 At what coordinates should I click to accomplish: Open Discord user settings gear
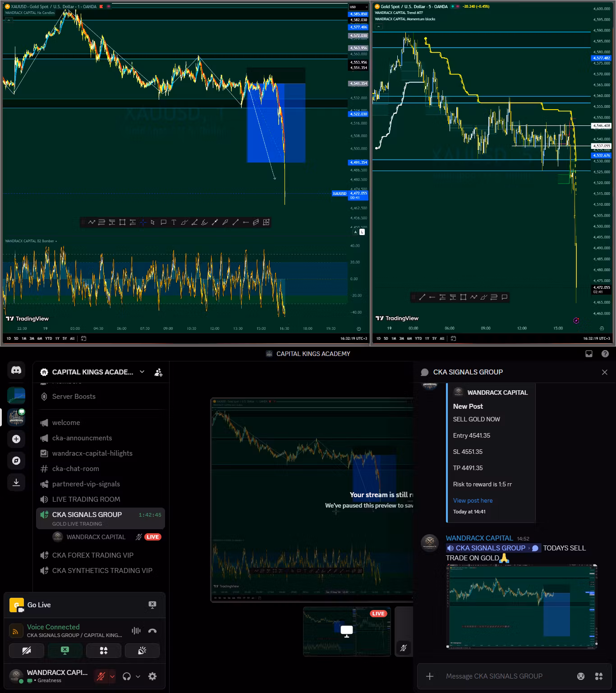[152, 676]
